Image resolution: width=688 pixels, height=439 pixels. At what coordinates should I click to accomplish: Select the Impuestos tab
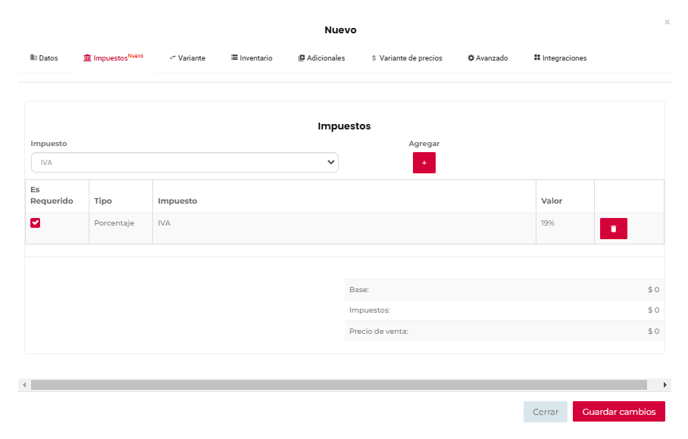tap(112, 58)
